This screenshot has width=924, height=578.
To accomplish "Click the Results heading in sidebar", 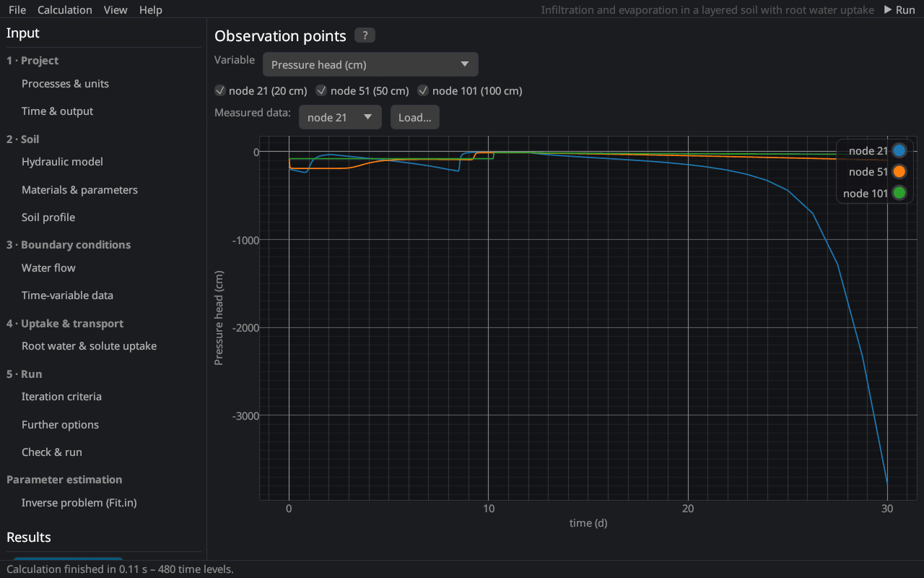I will point(29,538).
